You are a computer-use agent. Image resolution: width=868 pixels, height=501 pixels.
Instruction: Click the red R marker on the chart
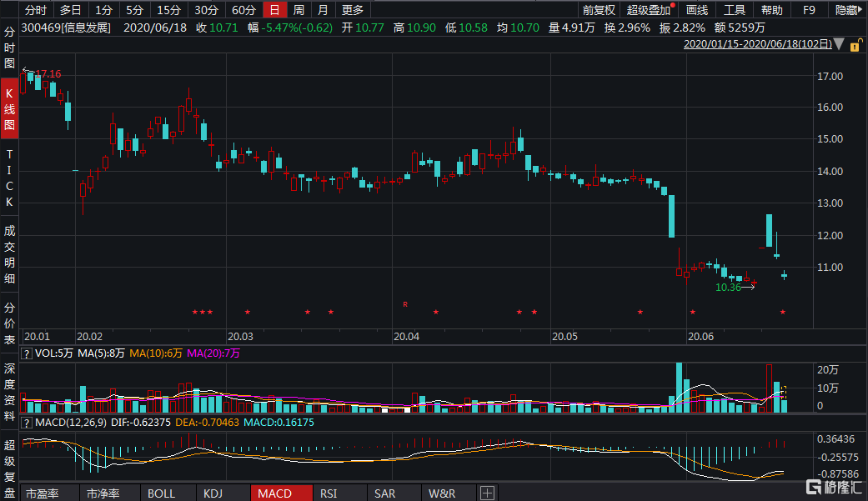405,304
